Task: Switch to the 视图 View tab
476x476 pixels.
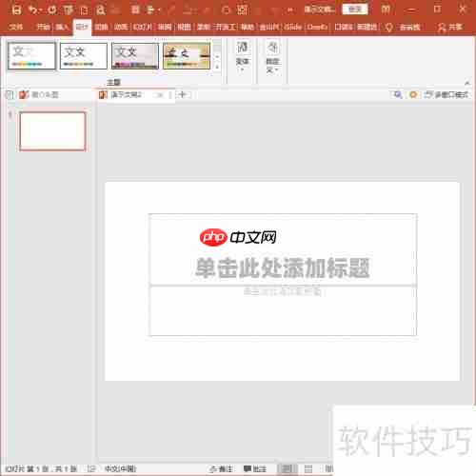Action: [184, 27]
